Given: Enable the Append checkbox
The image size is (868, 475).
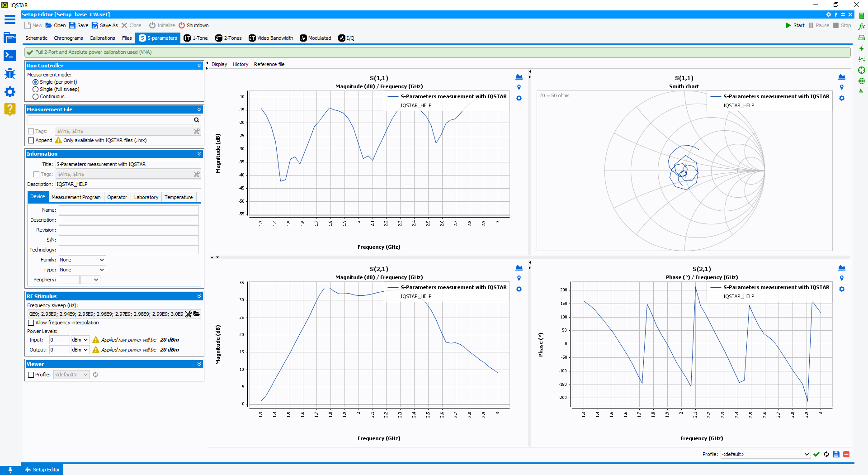Looking at the screenshot, I should click(x=31, y=141).
